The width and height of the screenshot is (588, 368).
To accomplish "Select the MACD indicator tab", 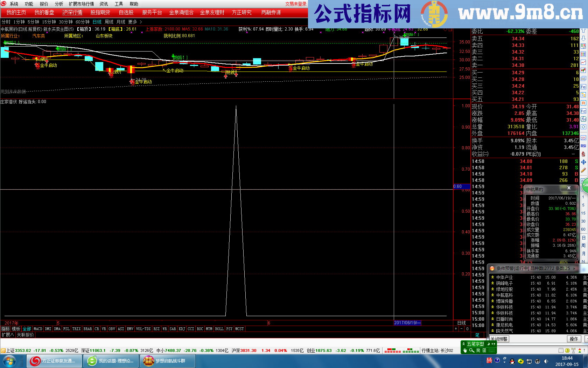I will point(38,329).
